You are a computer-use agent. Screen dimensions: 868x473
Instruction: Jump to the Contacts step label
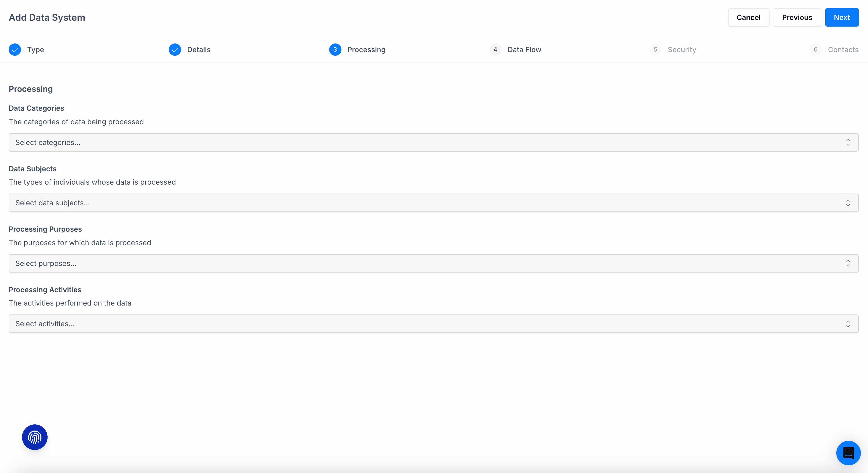click(x=843, y=50)
